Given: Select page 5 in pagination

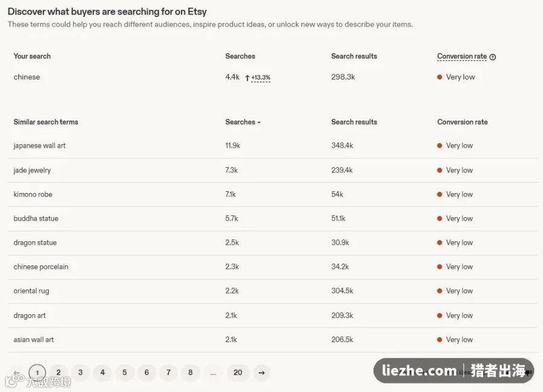Looking at the screenshot, I should tap(124, 372).
